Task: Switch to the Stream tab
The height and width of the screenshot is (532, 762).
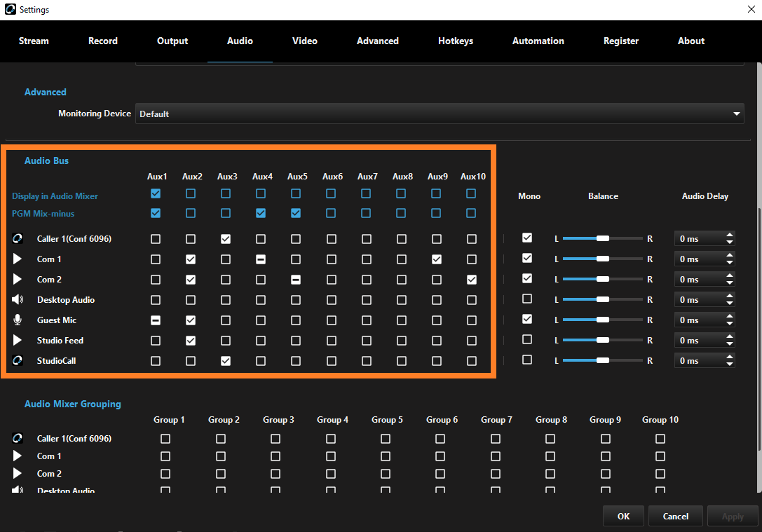Action: click(x=34, y=41)
